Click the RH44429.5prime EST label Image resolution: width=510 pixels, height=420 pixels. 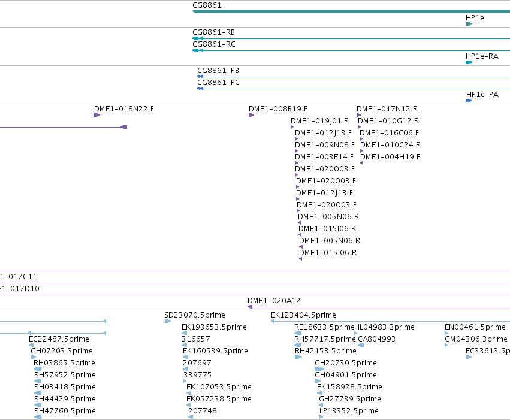pos(65,399)
